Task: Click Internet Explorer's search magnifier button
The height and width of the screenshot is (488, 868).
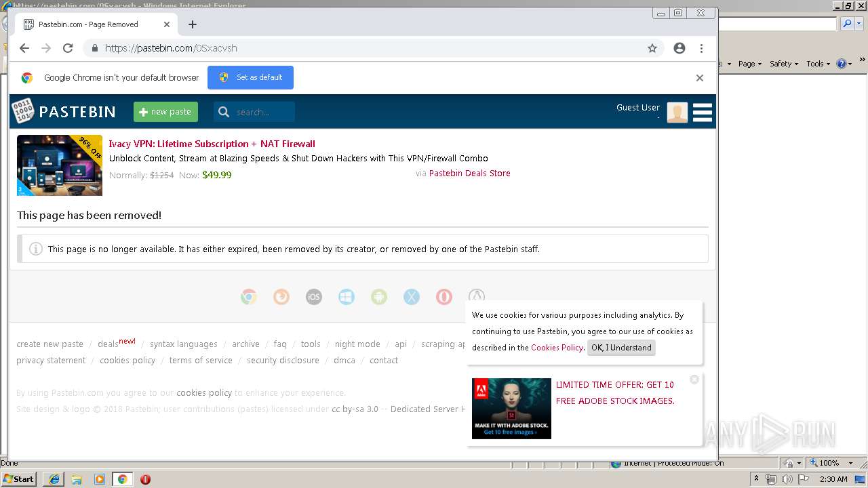Action: 846,24
